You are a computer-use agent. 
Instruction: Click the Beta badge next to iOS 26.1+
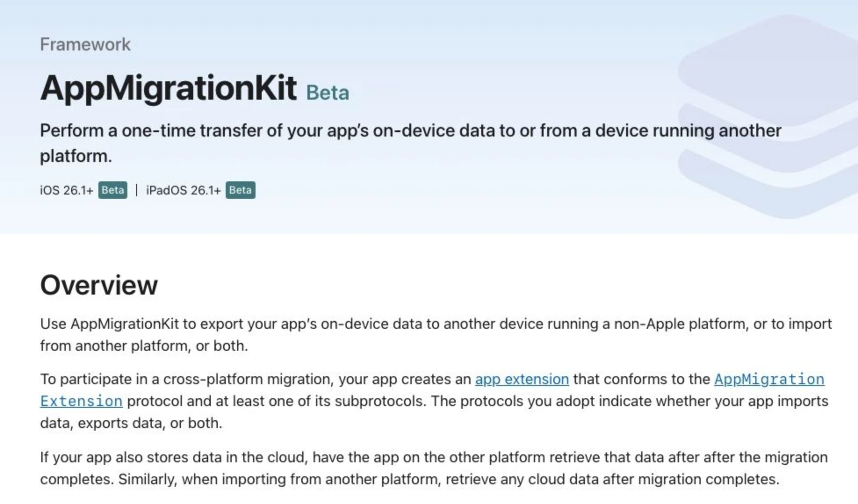coord(112,190)
